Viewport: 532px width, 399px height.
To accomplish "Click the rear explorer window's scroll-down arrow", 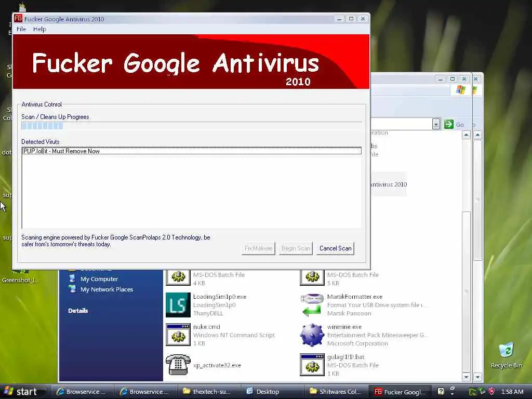I will click(478, 377).
